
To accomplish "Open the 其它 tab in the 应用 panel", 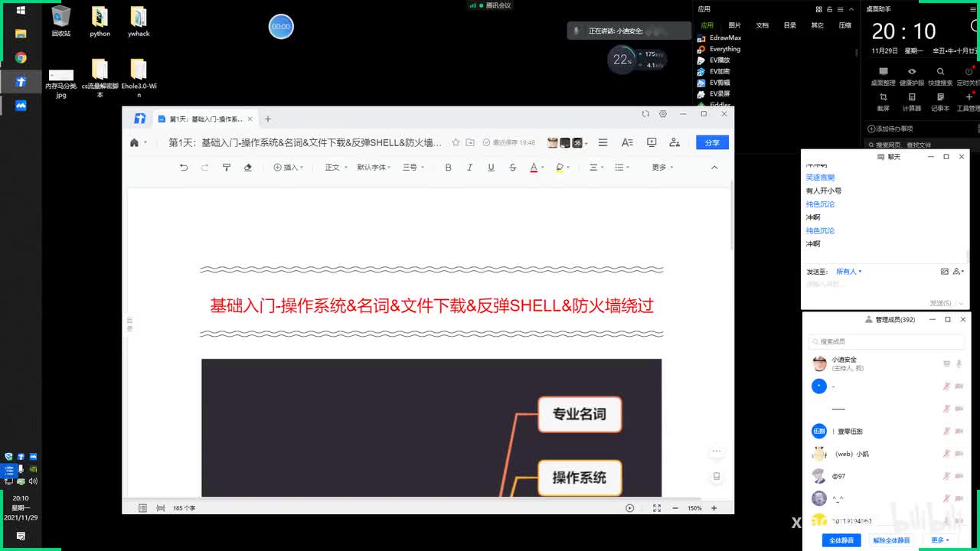I will [818, 25].
